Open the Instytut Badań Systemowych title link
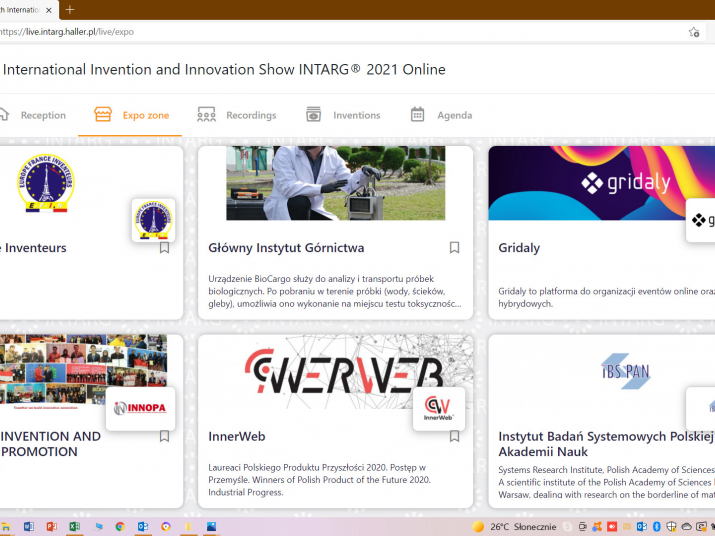 606,443
